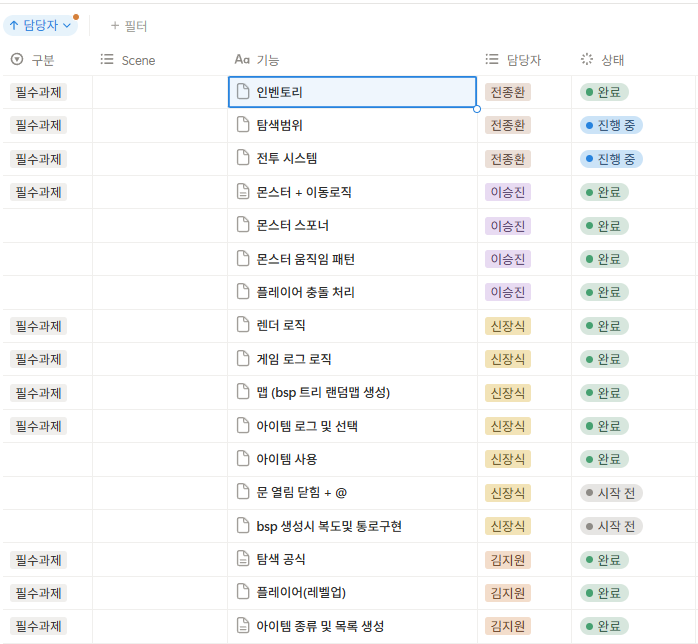The image size is (698, 644).
Task: Open page icon for 탐색 공식
Action: tap(243, 559)
